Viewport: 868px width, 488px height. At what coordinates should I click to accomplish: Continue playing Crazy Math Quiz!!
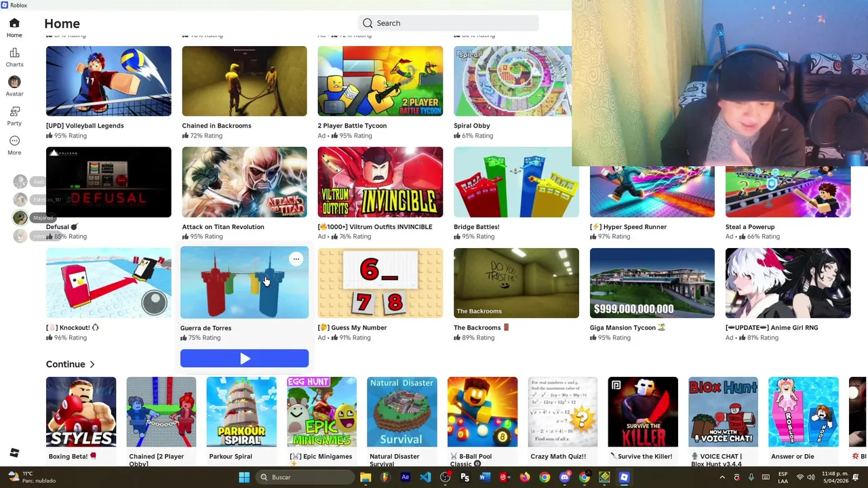click(x=563, y=412)
